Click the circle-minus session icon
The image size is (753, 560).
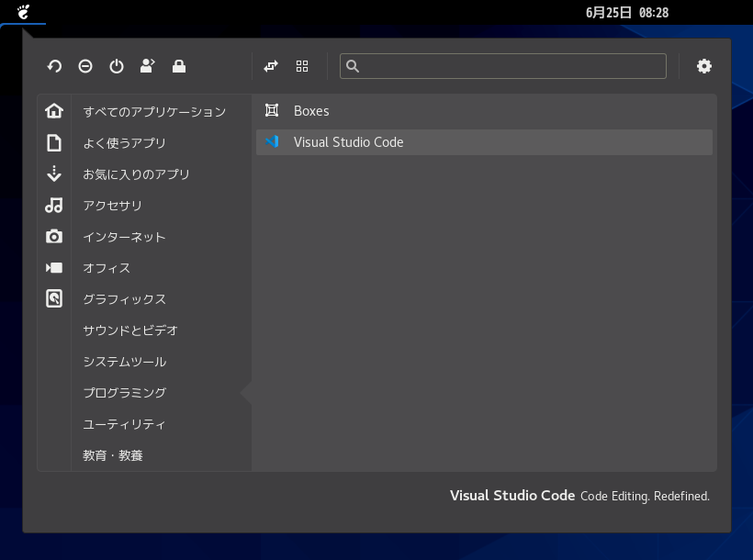(85, 66)
